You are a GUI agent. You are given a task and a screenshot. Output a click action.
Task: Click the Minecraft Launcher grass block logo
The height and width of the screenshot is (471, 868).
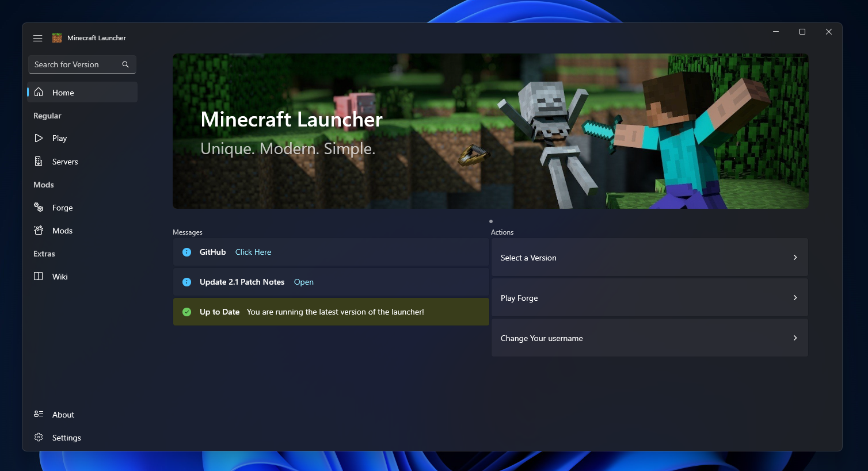point(56,37)
